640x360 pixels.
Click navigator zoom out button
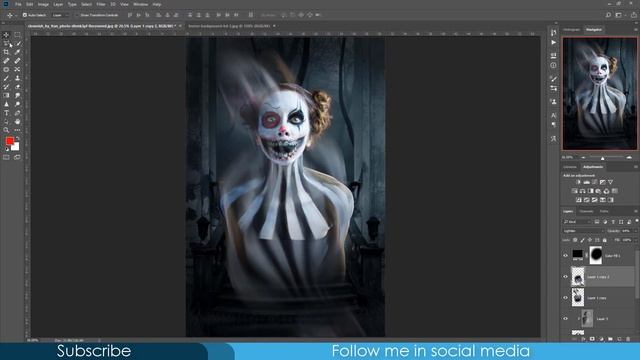pos(583,158)
